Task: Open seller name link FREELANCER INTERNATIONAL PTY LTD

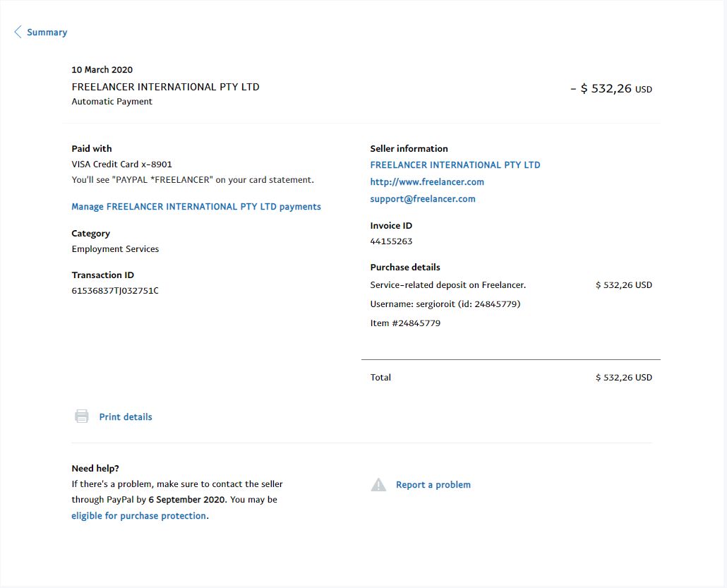Action: [x=455, y=165]
